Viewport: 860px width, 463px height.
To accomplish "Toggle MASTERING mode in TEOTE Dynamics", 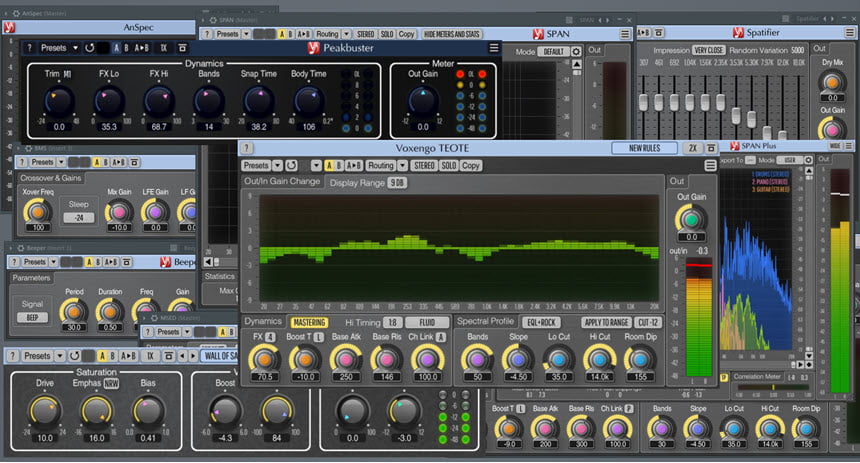I will coord(309,323).
